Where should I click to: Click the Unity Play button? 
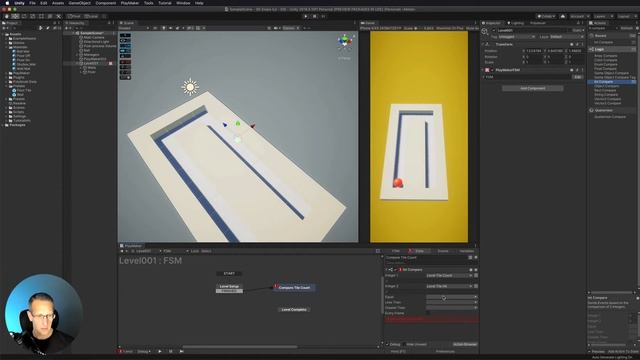click(x=306, y=16)
